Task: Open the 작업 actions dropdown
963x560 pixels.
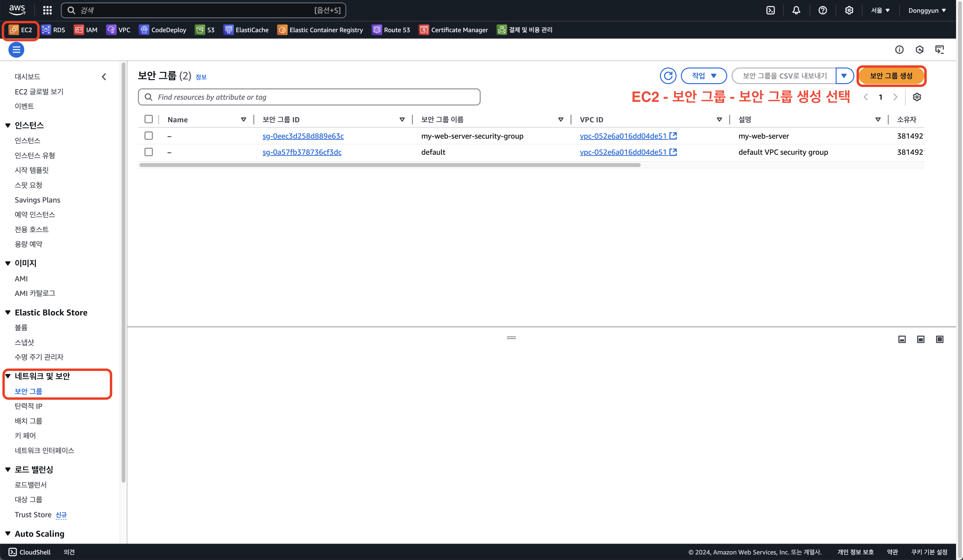Action: [704, 76]
